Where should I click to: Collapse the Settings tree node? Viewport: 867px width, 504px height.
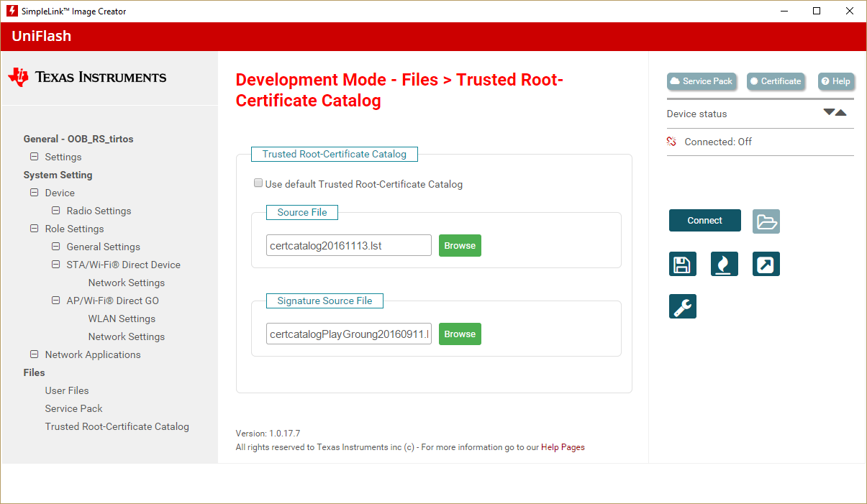coord(34,157)
